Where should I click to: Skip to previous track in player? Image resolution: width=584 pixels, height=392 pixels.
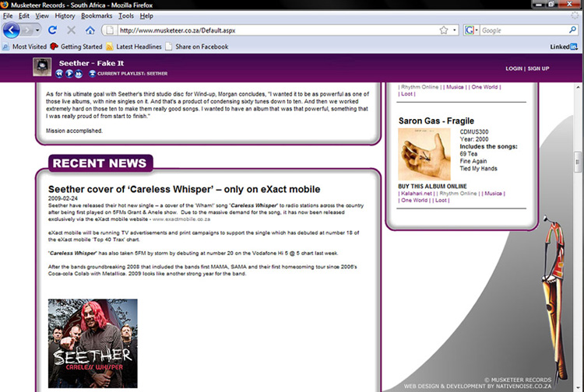coord(59,74)
